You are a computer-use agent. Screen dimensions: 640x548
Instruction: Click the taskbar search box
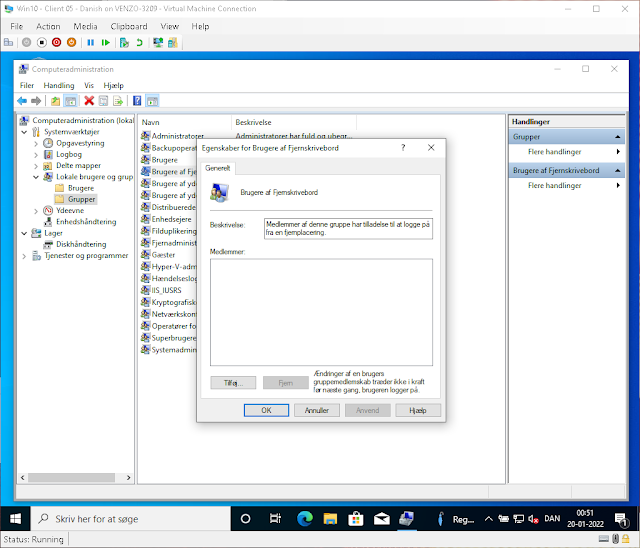pyautogui.click(x=131, y=519)
